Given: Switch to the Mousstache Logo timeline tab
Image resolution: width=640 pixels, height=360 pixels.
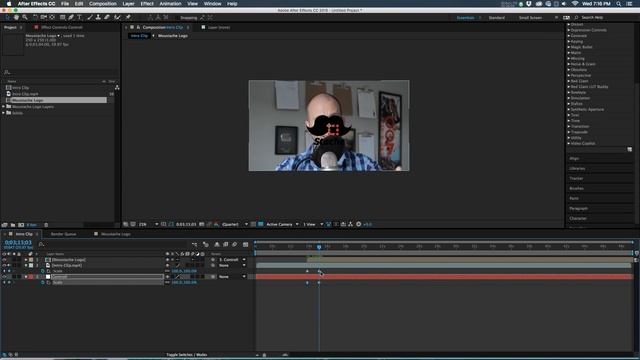Looking at the screenshot, I should coord(116,234).
